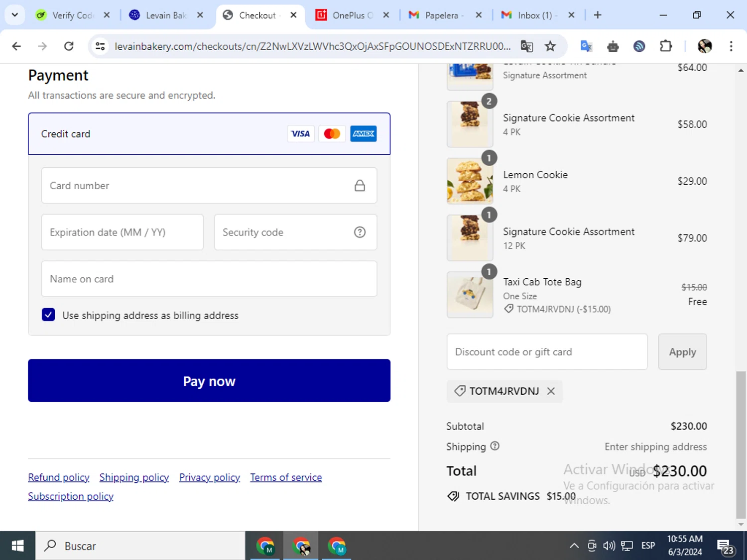Open the first Chrome taskbar icon
Viewport: 747px width, 560px height.
(265, 546)
